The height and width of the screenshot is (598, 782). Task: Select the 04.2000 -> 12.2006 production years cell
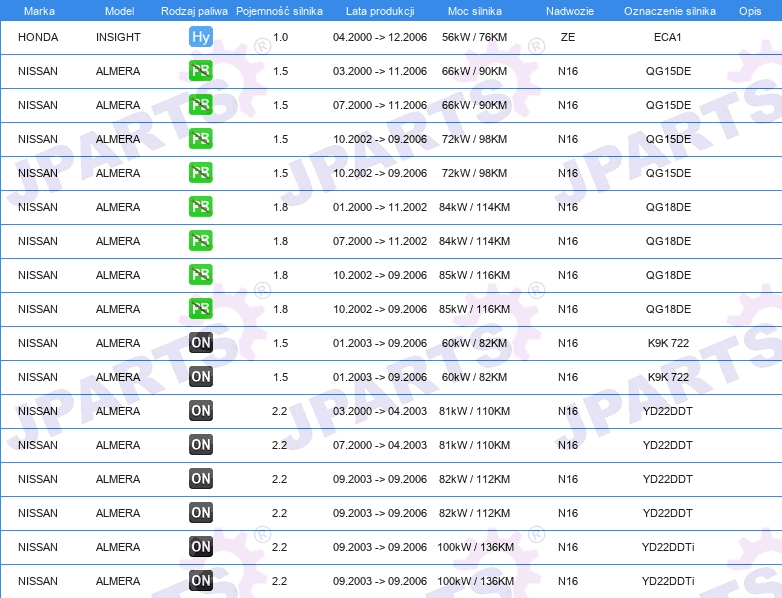click(x=380, y=37)
